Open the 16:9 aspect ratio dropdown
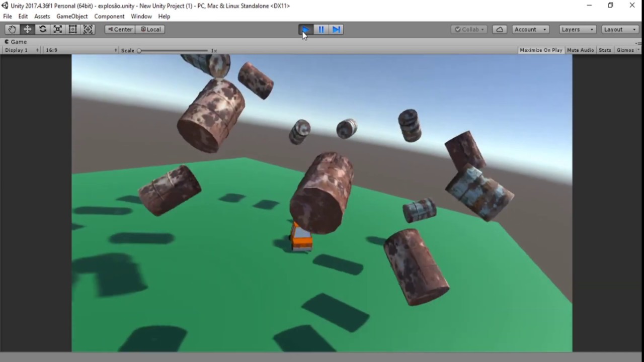 coord(81,50)
